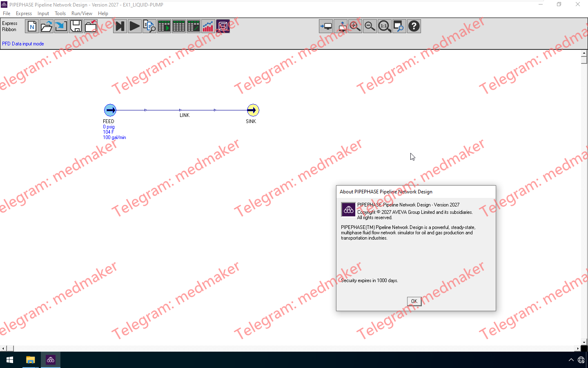Zoom in using the plus magnifier icon
The width and height of the screenshot is (588, 368).
point(355,27)
